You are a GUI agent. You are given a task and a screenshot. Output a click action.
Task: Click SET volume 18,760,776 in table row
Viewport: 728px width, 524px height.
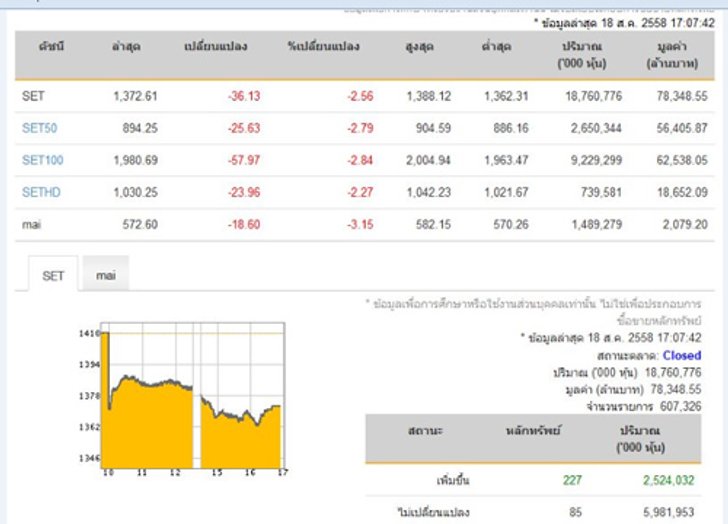click(593, 96)
